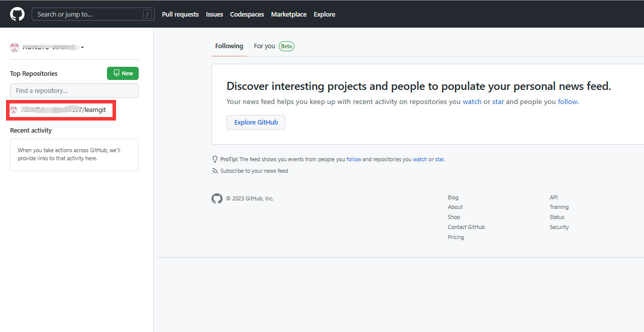Open star link in the ProTip line
This screenshot has width=644, height=332.
(x=440, y=159)
